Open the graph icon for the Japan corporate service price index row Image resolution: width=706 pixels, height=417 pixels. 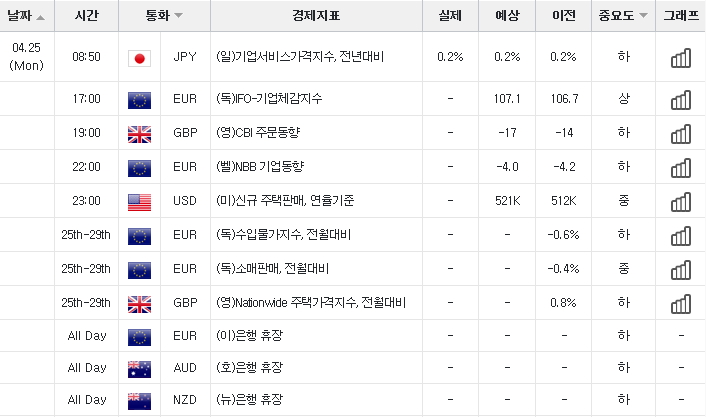pos(681,58)
